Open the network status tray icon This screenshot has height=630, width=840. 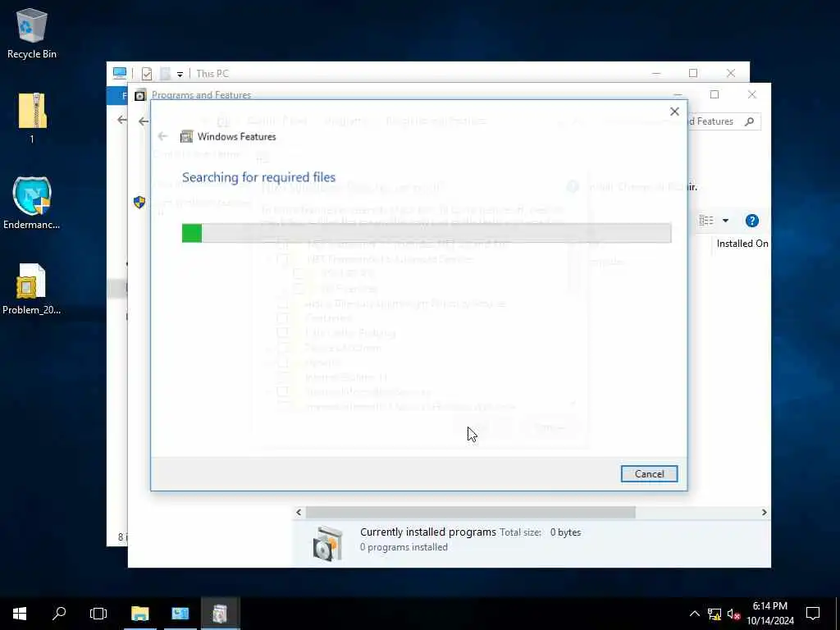[714, 614]
